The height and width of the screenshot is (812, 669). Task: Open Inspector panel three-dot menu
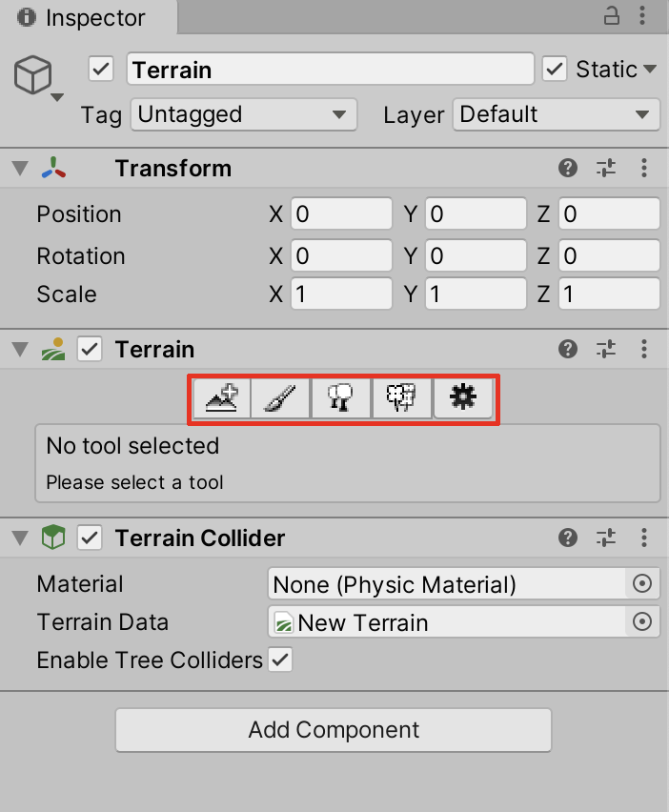pyautogui.click(x=646, y=16)
